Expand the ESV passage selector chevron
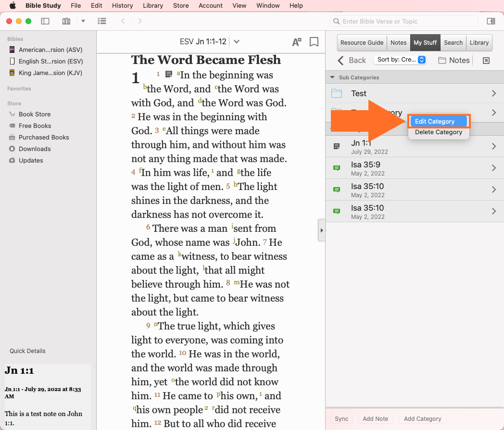This screenshot has width=504, height=430. (236, 42)
